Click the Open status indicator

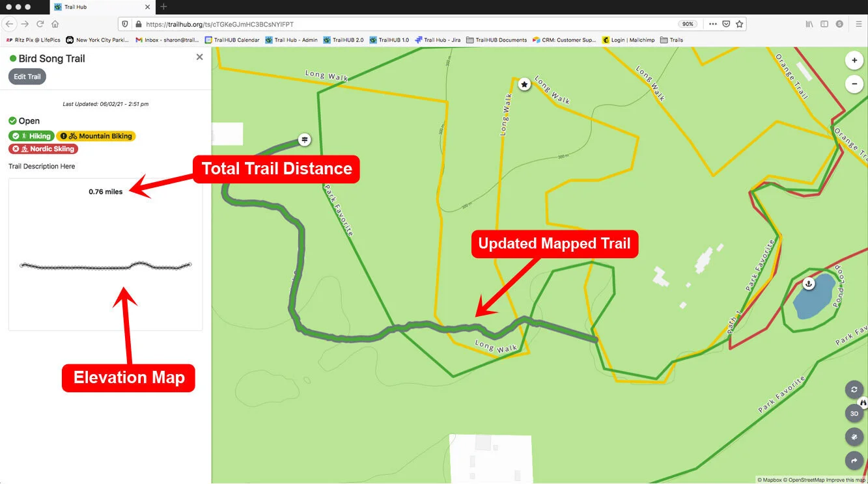[24, 121]
